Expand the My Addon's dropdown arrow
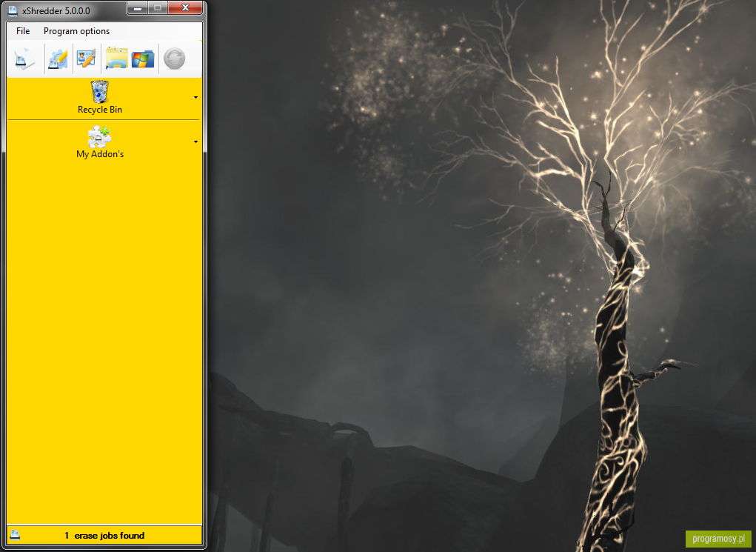 point(195,142)
